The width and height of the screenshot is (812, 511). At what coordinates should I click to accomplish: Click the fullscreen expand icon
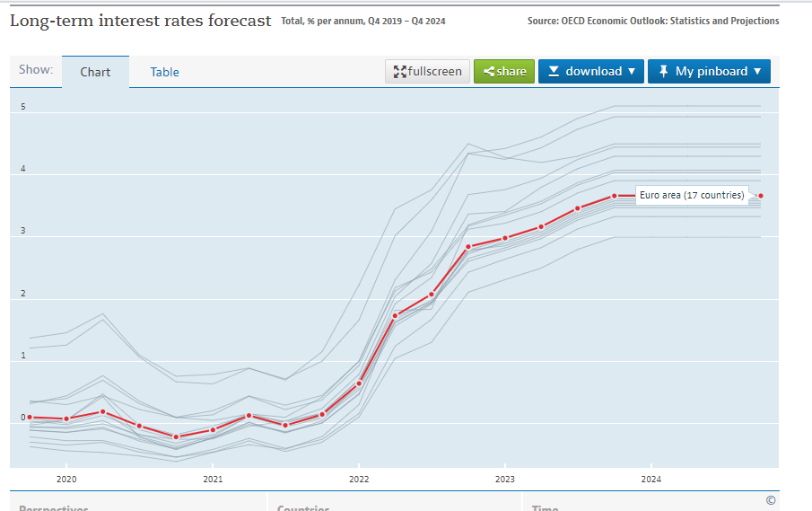coord(400,72)
